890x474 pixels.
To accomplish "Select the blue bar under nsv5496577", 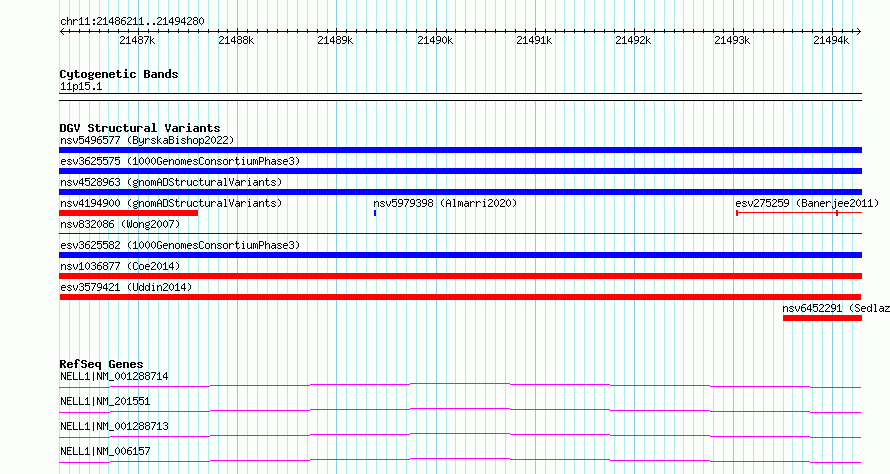I will (460, 150).
